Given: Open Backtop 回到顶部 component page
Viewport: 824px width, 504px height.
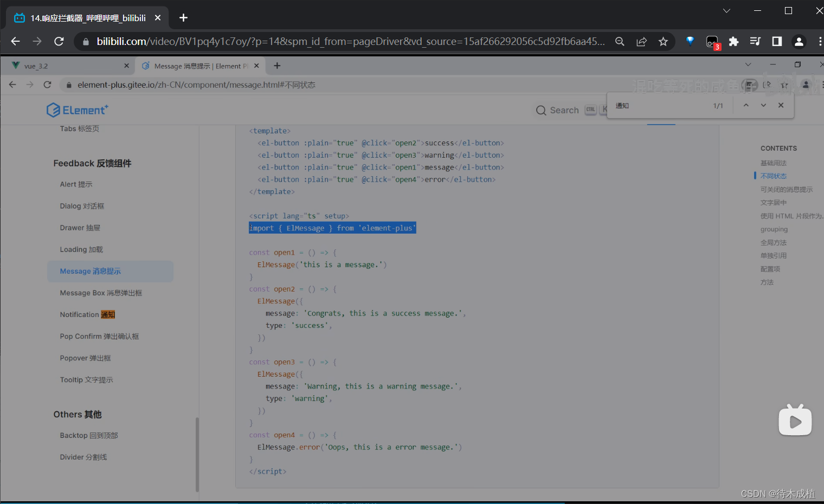Looking at the screenshot, I should click(89, 435).
